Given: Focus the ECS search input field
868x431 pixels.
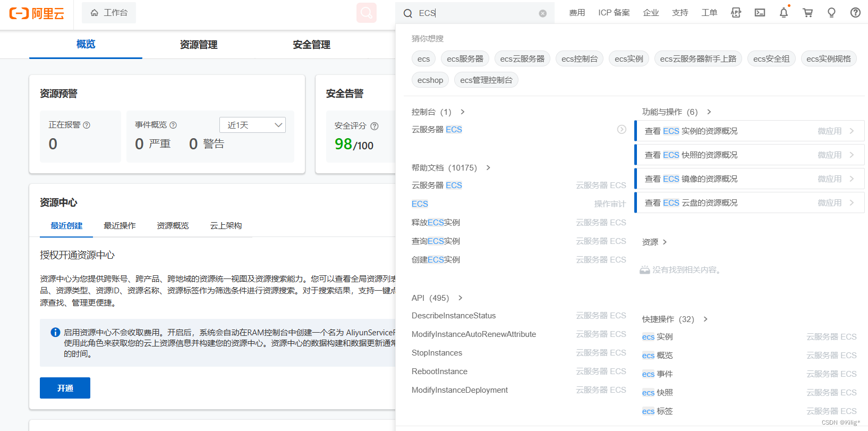Looking at the screenshot, I should point(475,13).
